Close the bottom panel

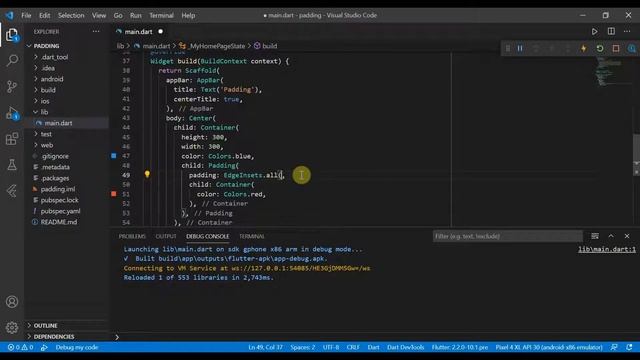(627, 236)
